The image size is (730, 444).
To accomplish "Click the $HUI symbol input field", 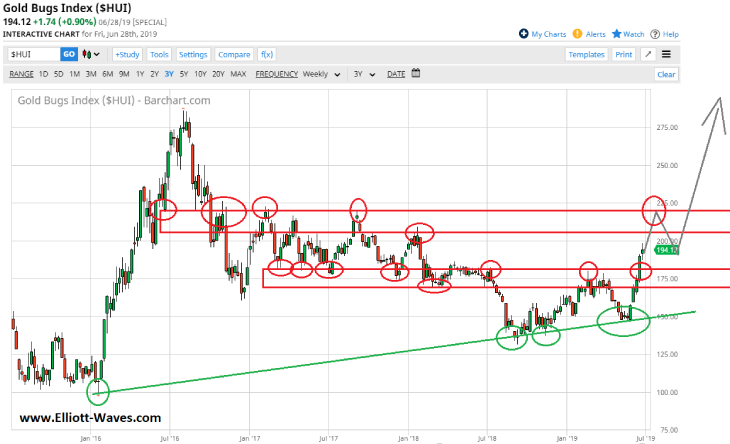I will point(33,54).
